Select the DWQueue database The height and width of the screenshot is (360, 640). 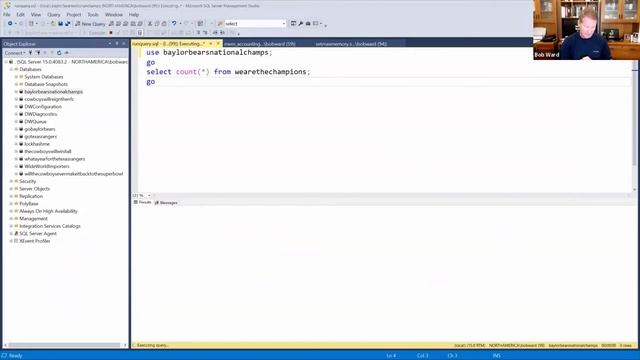(x=35, y=122)
